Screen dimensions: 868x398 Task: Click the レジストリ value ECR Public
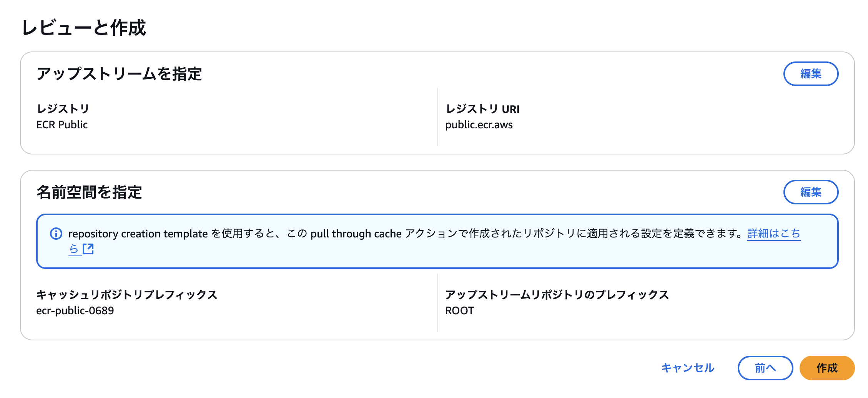point(62,124)
